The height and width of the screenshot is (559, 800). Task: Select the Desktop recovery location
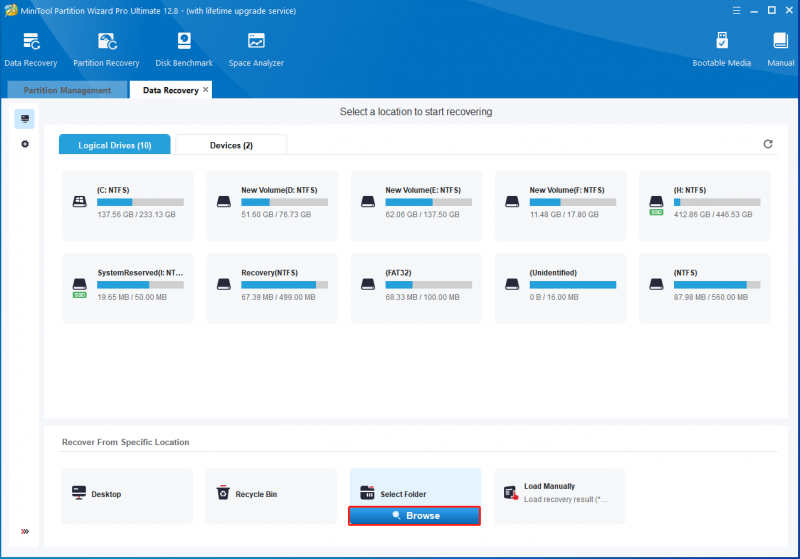127,496
